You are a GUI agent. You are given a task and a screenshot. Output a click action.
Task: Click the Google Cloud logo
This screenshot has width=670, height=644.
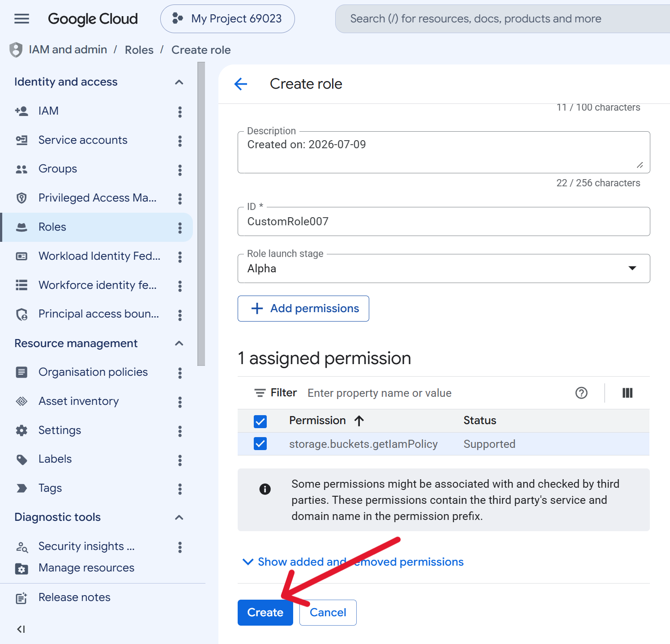(x=93, y=19)
